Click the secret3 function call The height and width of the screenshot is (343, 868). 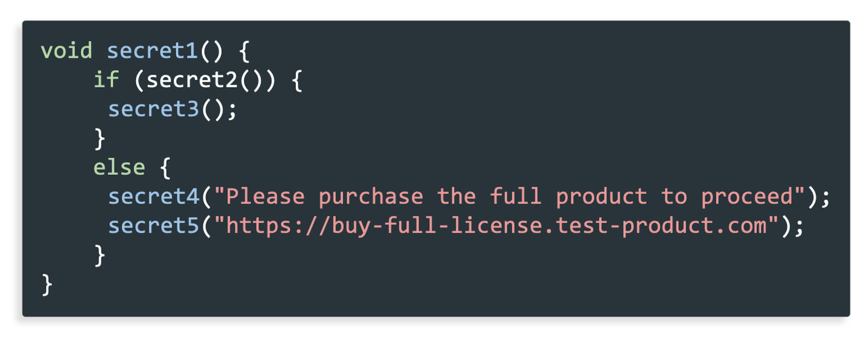coord(154,109)
